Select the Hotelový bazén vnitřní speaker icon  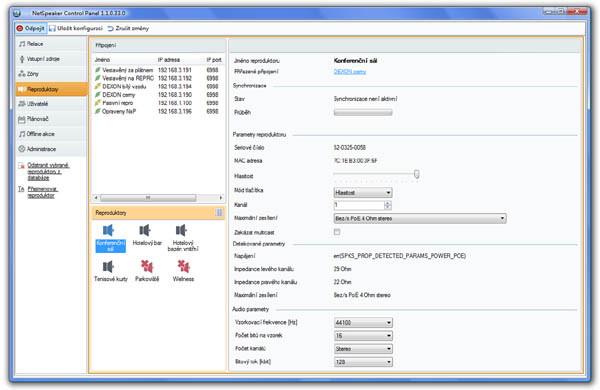pos(181,230)
